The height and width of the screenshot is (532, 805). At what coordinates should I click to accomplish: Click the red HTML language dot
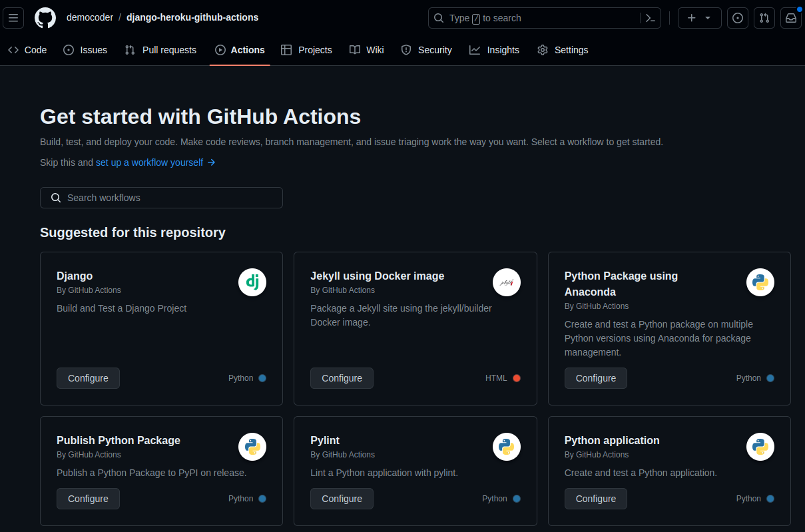pyautogui.click(x=517, y=378)
